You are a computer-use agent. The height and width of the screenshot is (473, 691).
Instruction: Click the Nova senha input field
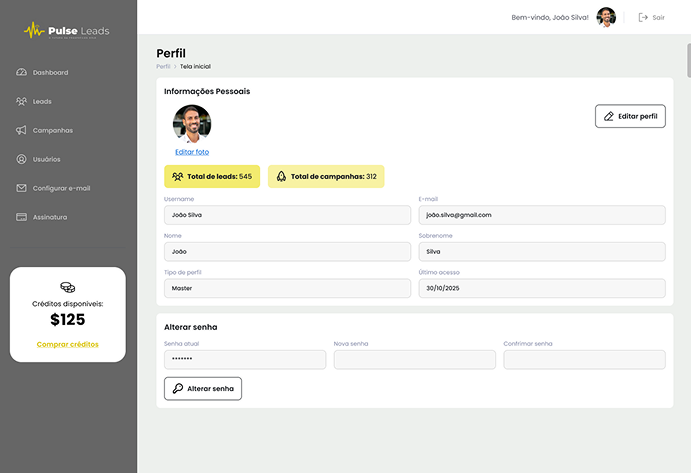point(415,360)
